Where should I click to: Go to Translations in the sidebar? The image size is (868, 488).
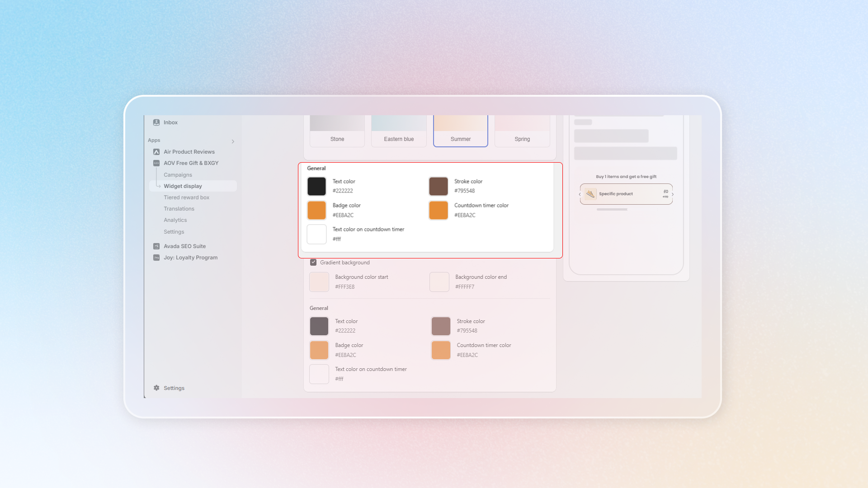pyautogui.click(x=179, y=209)
